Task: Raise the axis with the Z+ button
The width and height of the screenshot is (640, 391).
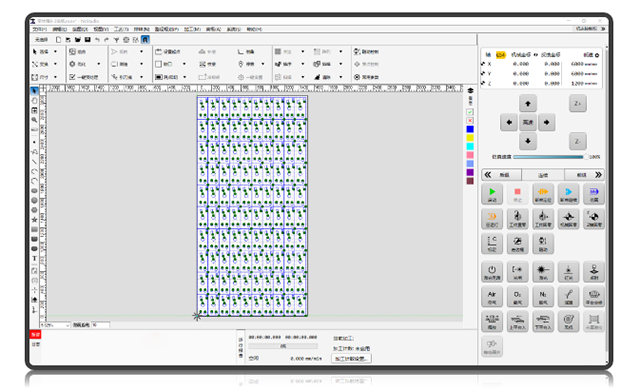Action: click(x=578, y=104)
